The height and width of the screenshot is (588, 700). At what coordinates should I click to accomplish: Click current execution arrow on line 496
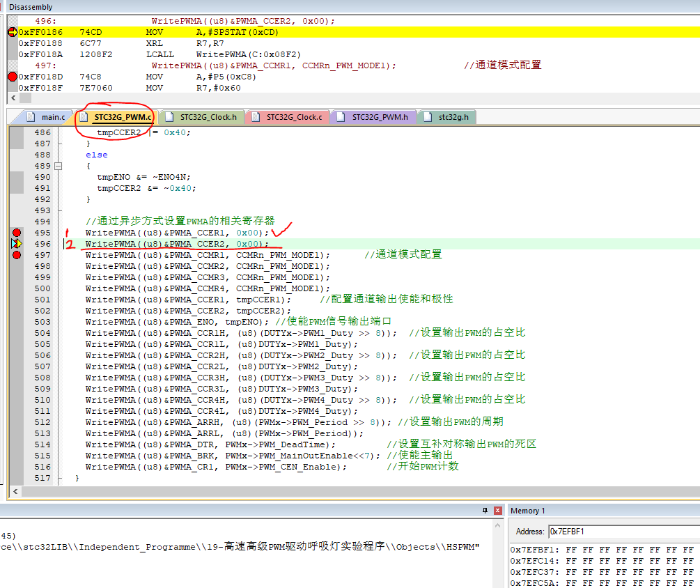click(17, 244)
